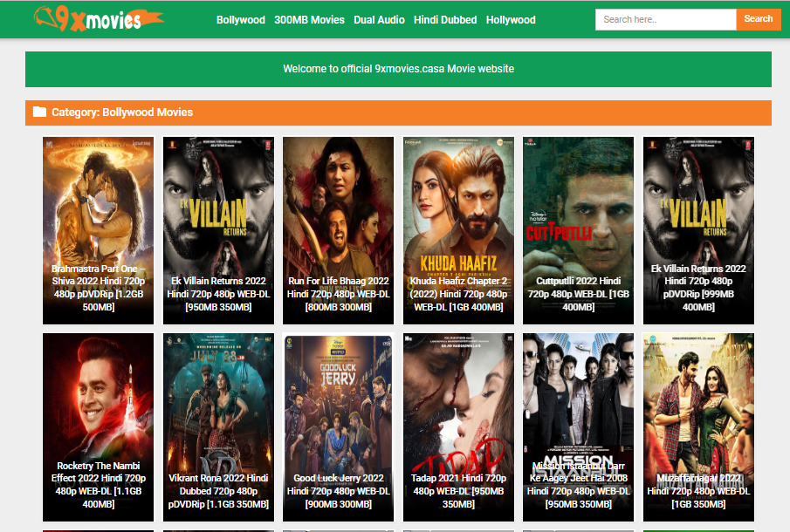Open the Bollywood menu item

(x=240, y=19)
